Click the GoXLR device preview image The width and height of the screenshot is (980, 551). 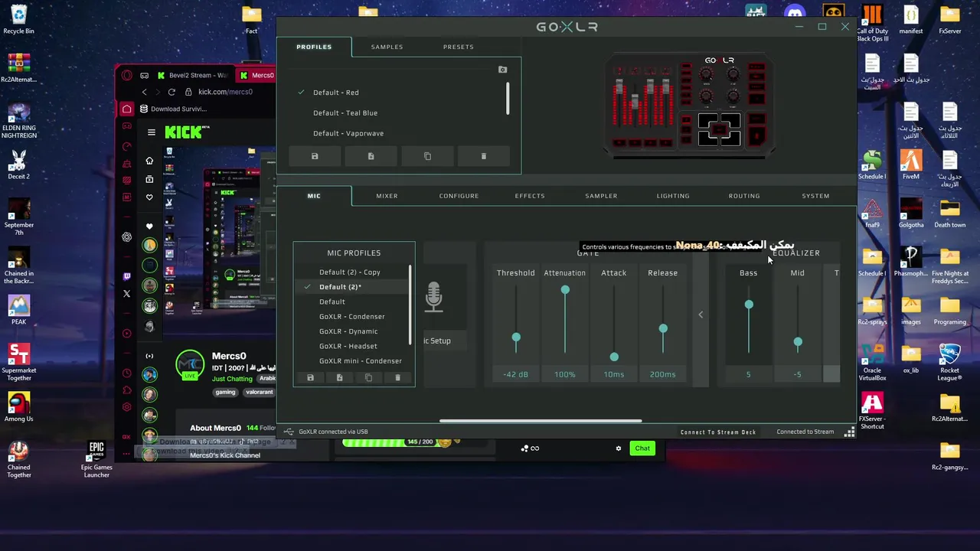[689, 105]
